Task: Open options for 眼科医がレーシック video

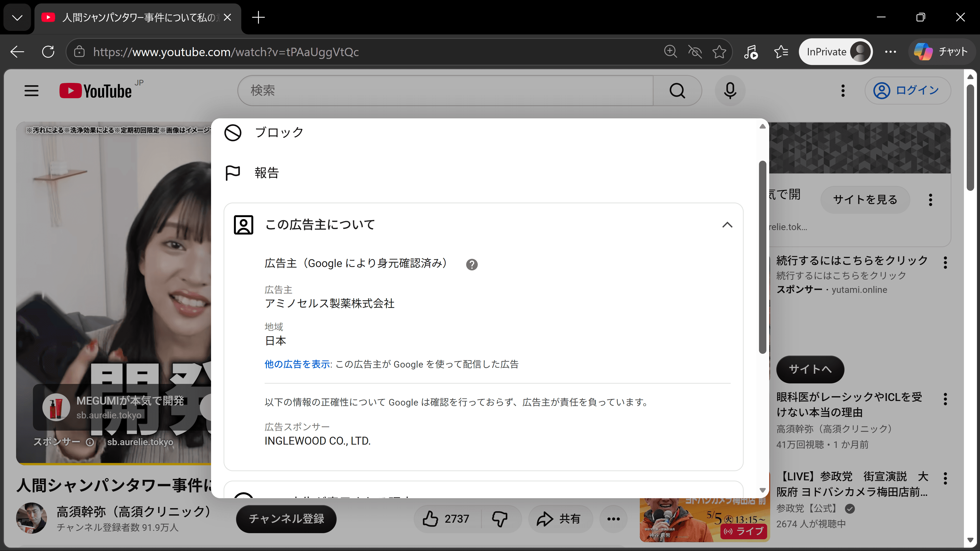Action: click(945, 399)
